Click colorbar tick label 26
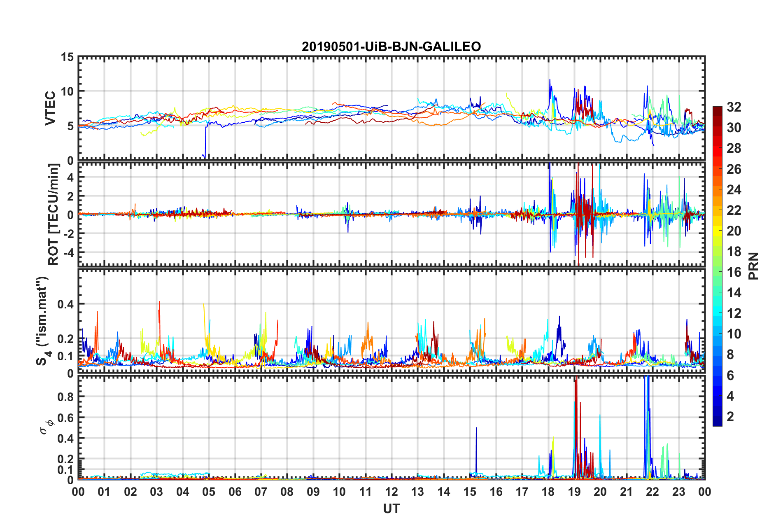783x532 pixels. (x=734, y=169)
